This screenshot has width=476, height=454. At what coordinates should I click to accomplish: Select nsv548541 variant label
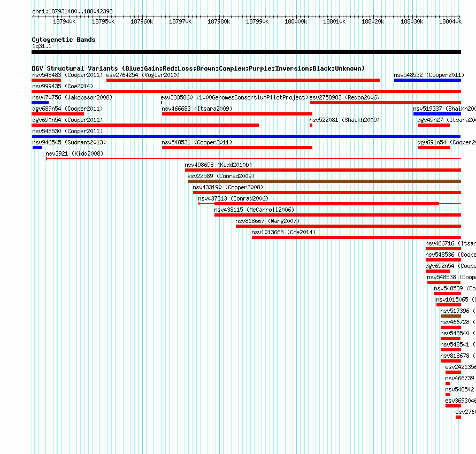(x=458, y=344)
